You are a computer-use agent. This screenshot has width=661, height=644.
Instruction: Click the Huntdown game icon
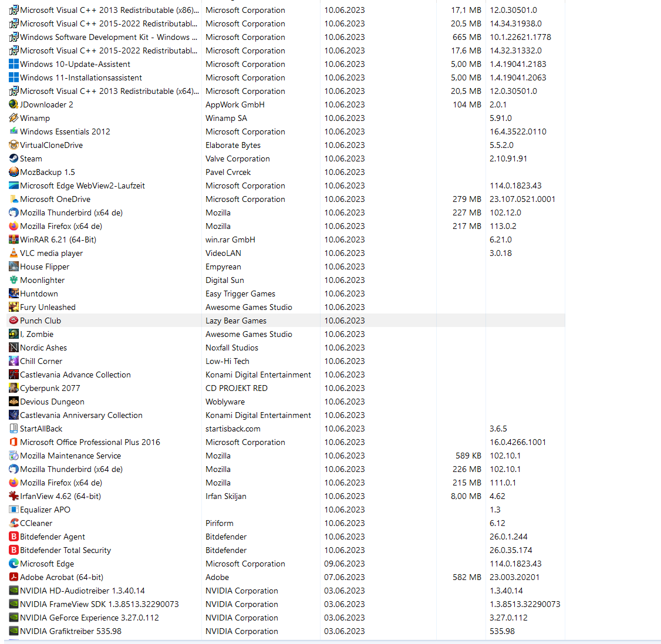point(14,293)
